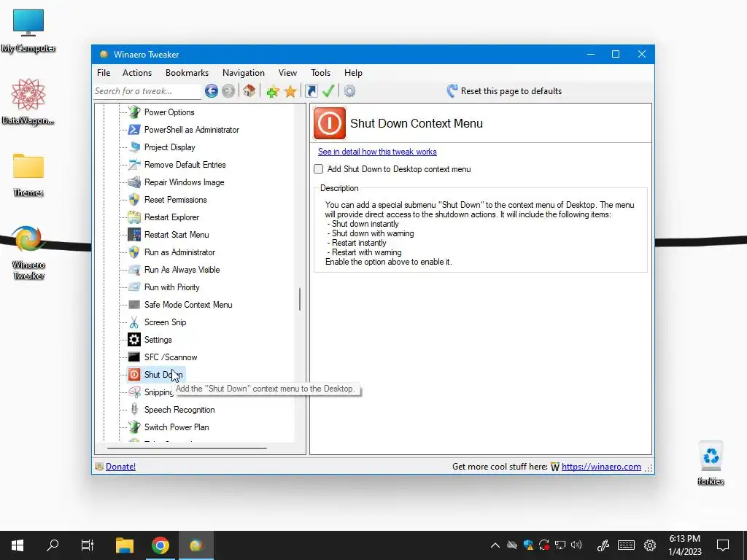Open the touch keyboard tray icon
Screen dimensions: 747x560
click(x=626, y=545)
